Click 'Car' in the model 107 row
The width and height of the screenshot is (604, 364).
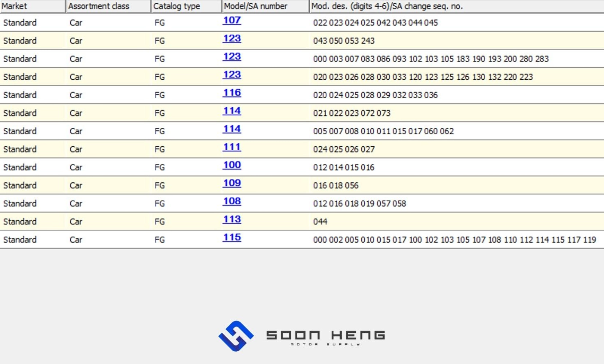tap(76, 23)
